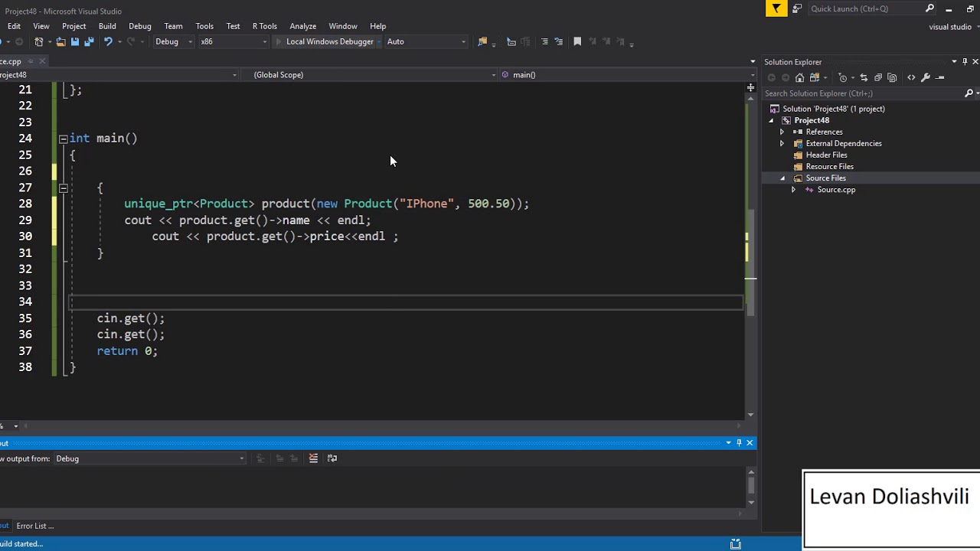Viewport: 980px width, 551px height.
Task: Select Solution 'Project48' root node
Action: pyautogui.click(x=833, y=109)
